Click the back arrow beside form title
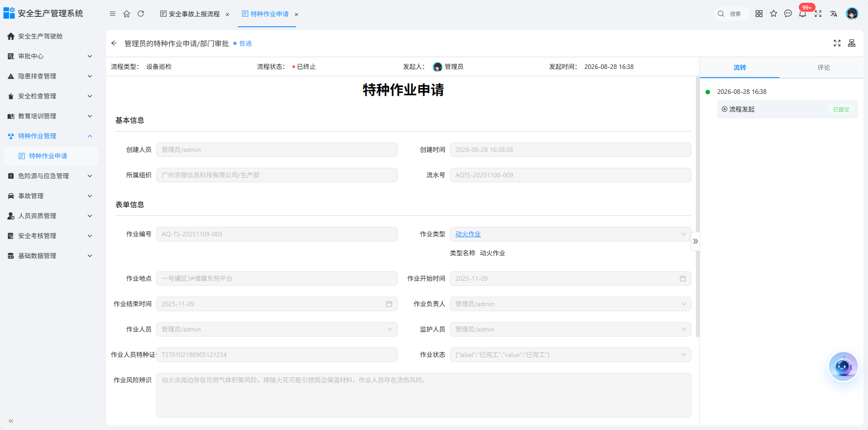The image size is (868, 430). (x=114, y=43)
